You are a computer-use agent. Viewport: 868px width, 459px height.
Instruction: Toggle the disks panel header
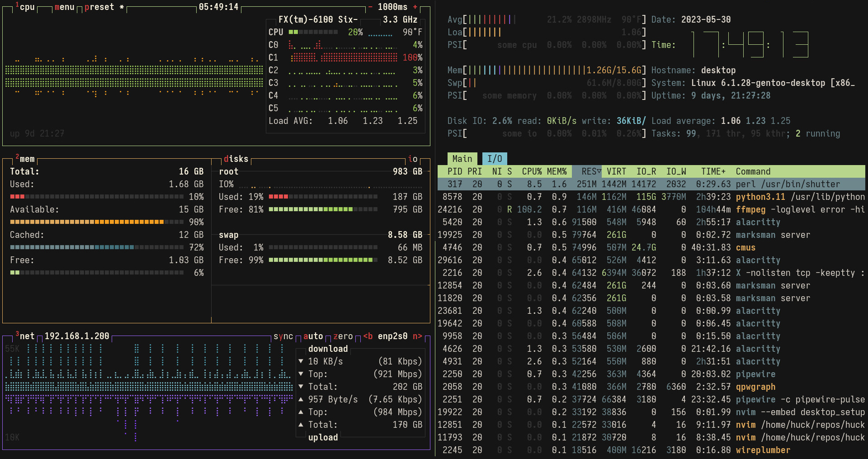[236, 159]
